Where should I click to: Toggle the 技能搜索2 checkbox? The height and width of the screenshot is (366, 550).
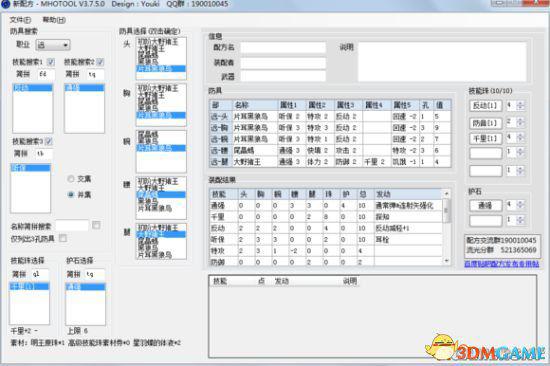pos(100,62)
